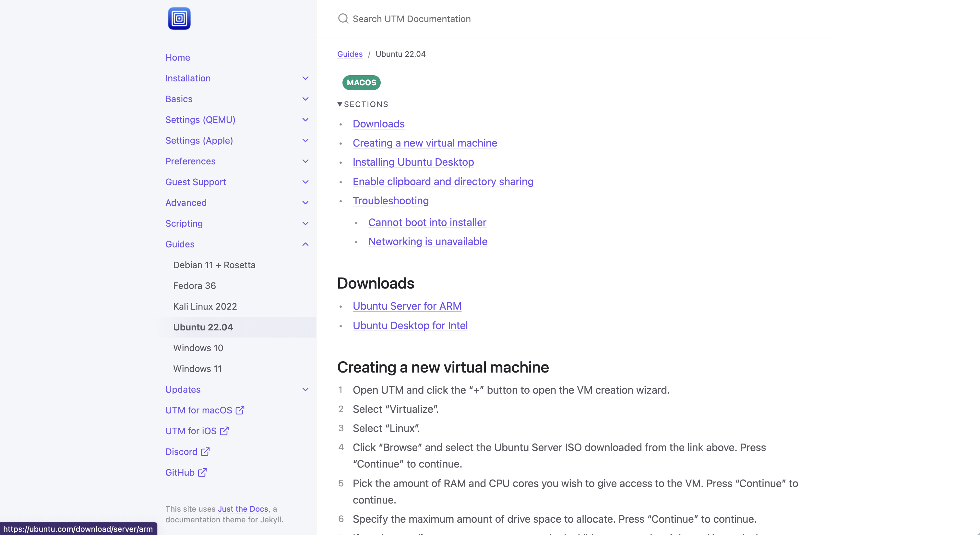Click the search magnifier icon
The image size is (980, 535).
pos(343,19)
